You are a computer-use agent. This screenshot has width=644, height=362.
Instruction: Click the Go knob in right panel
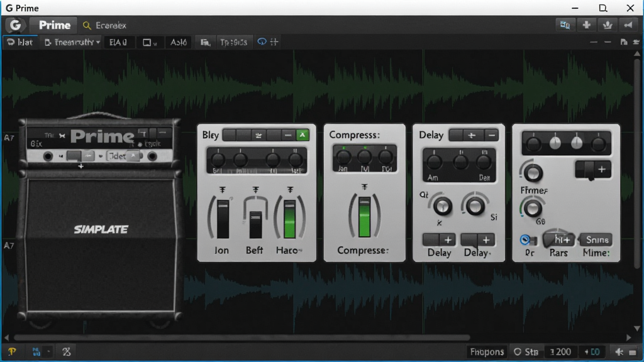532,209
